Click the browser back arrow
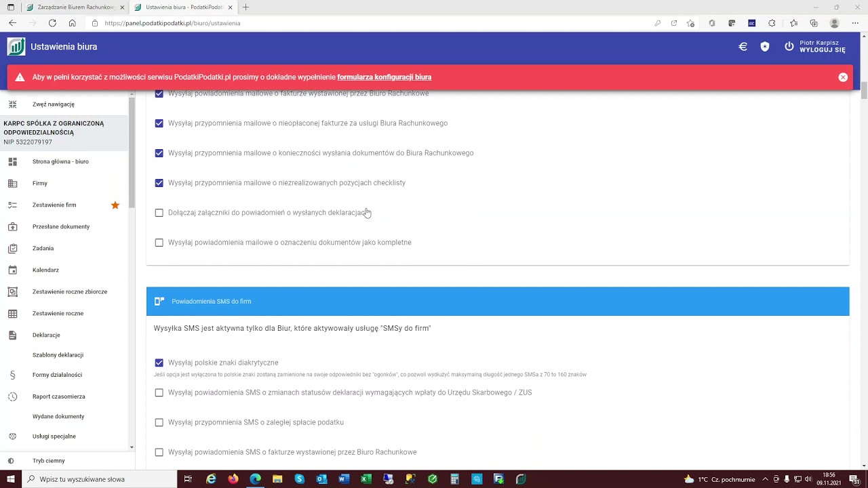This screenshot has height=488, width=868. pyautogui.click(x=12, y=23)
